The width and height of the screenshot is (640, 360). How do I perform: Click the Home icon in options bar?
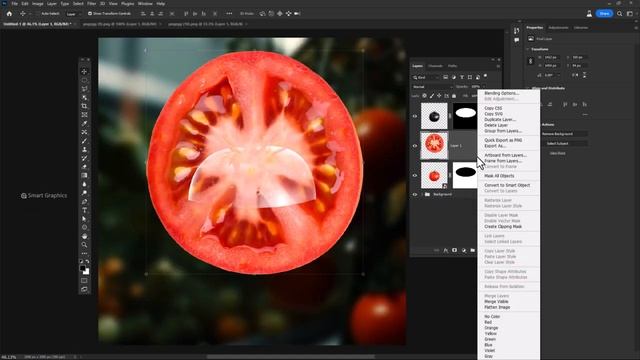click(x=9, y=13)
